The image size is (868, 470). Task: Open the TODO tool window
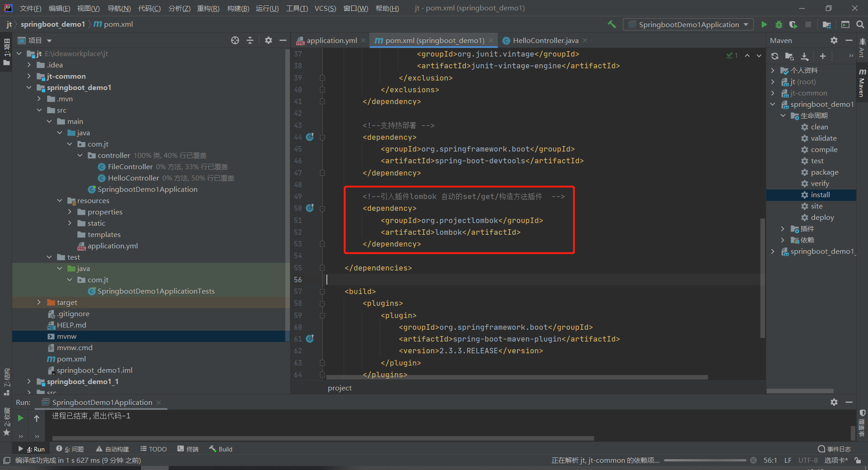pyautogui.click(x=154, y=449)
